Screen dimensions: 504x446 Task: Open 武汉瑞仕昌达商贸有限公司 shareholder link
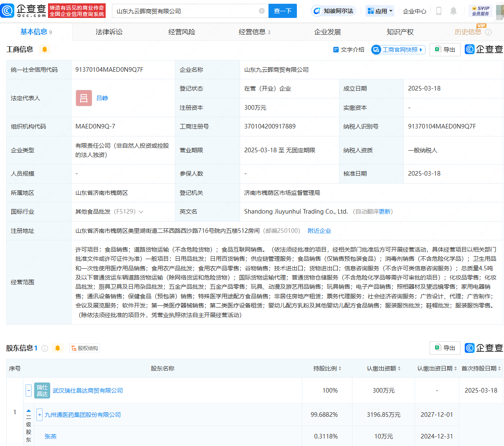(88, 391)
